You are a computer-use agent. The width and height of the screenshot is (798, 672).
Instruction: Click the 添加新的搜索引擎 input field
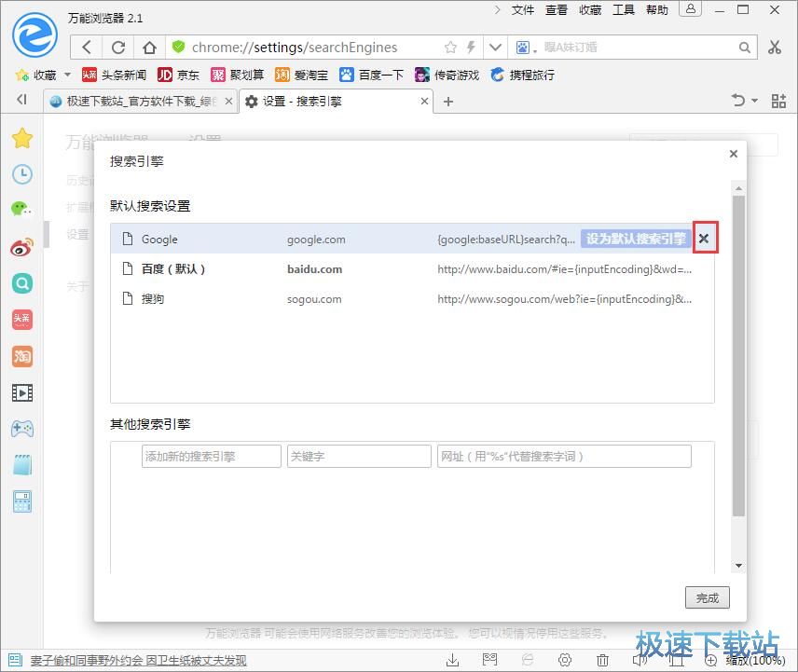[x=212, y=457]
